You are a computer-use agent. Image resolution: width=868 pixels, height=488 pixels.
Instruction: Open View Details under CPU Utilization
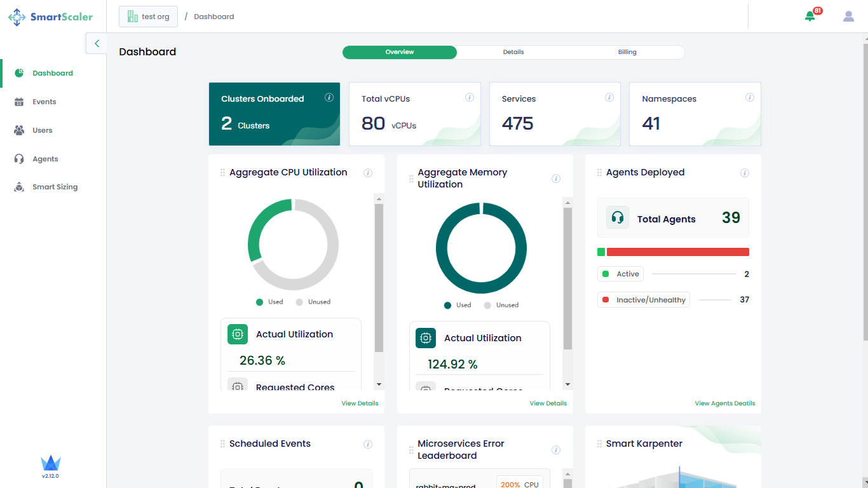click(360, 403)
